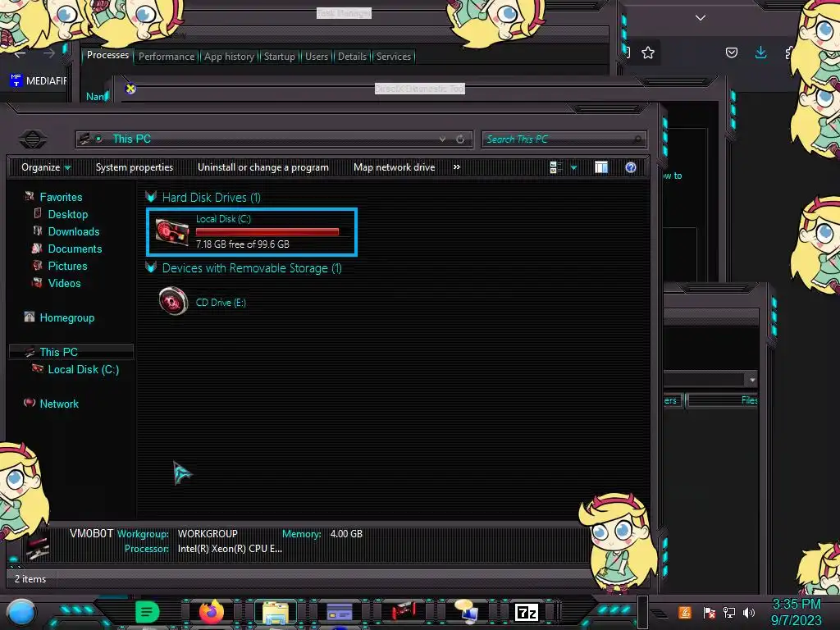
Task: Open Local Disk (C:) drive icon in Hard Disk Drives
Action: tap(172, 232)
